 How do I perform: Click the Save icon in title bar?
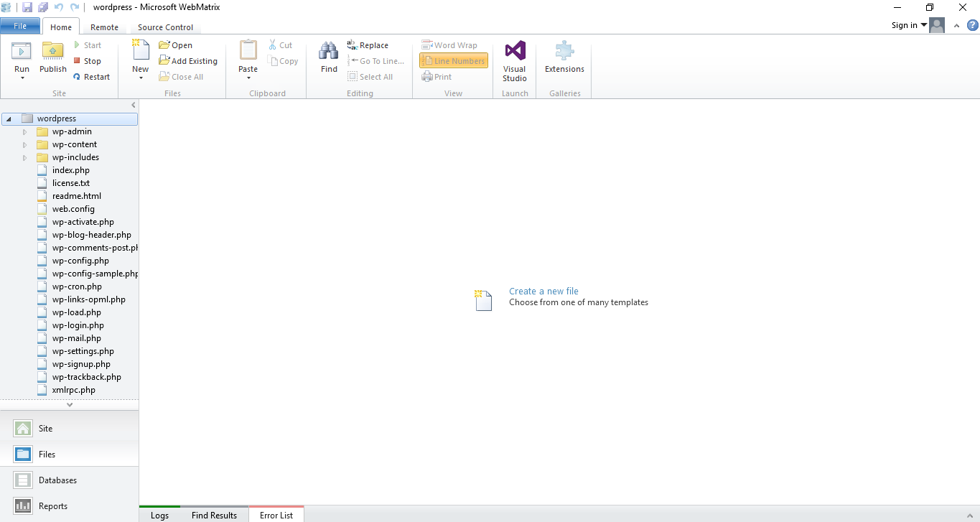[x=27, y=7]
